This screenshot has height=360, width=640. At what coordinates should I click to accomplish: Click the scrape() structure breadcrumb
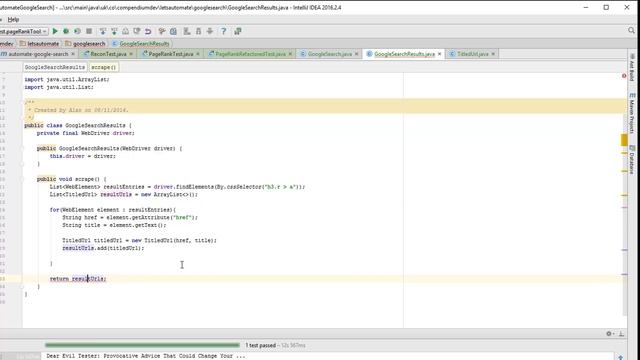(x=104, y=67)
